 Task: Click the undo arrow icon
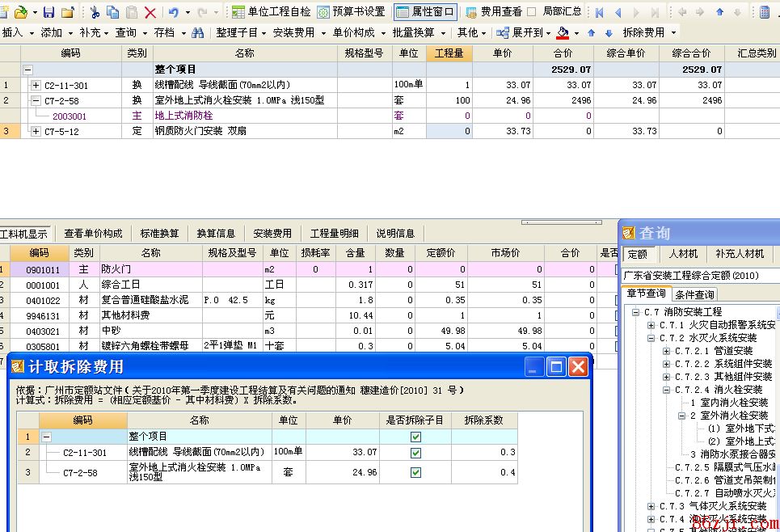[173, 12]
